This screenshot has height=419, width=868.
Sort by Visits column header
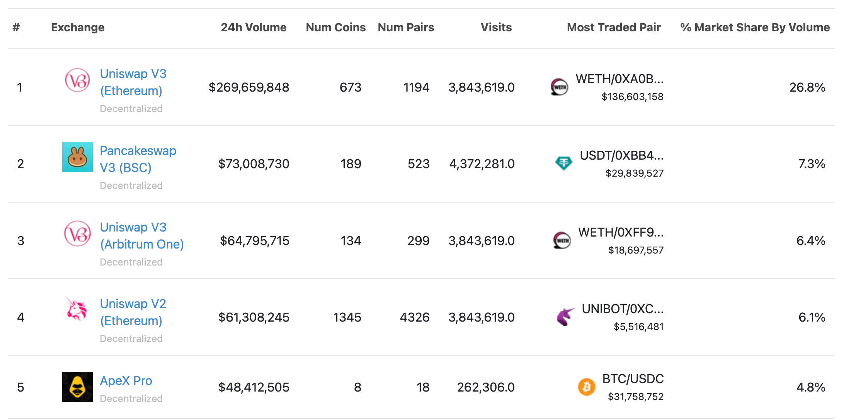click(x=496, y=27)
